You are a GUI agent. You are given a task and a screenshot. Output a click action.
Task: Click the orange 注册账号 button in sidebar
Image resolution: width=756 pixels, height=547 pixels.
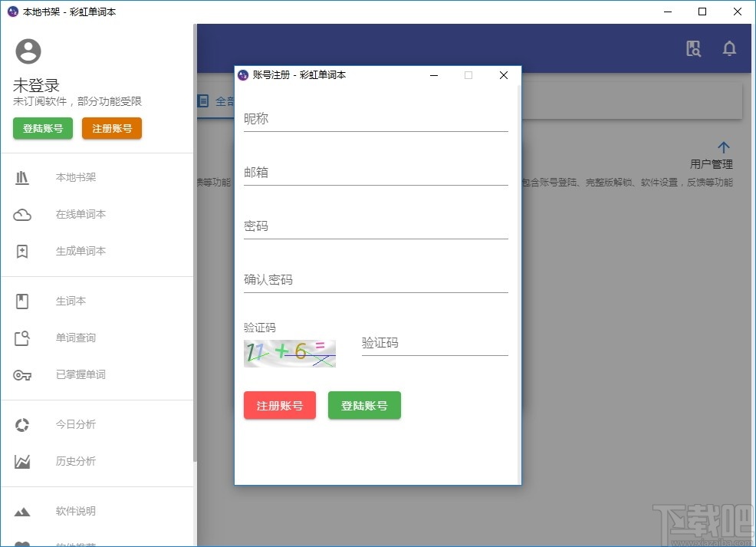point(112,128)
